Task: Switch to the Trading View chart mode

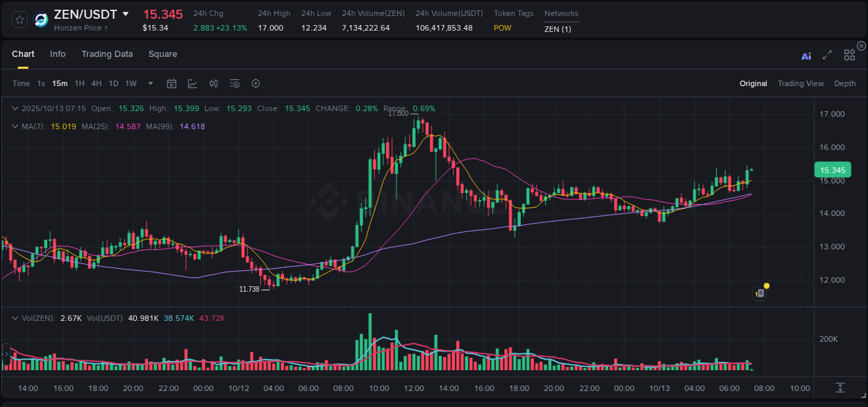Action: pos(801,83)
